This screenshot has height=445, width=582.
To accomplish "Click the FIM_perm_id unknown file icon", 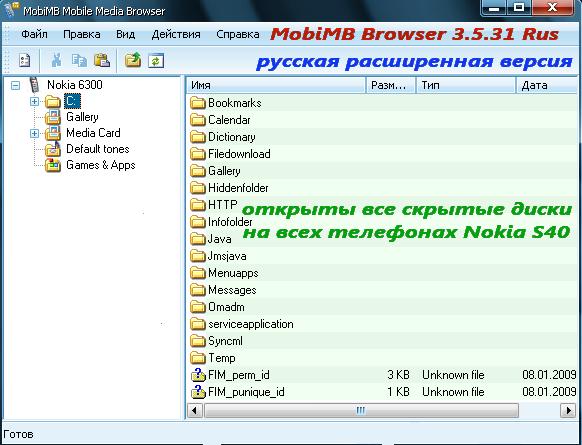I will (198, 375).
